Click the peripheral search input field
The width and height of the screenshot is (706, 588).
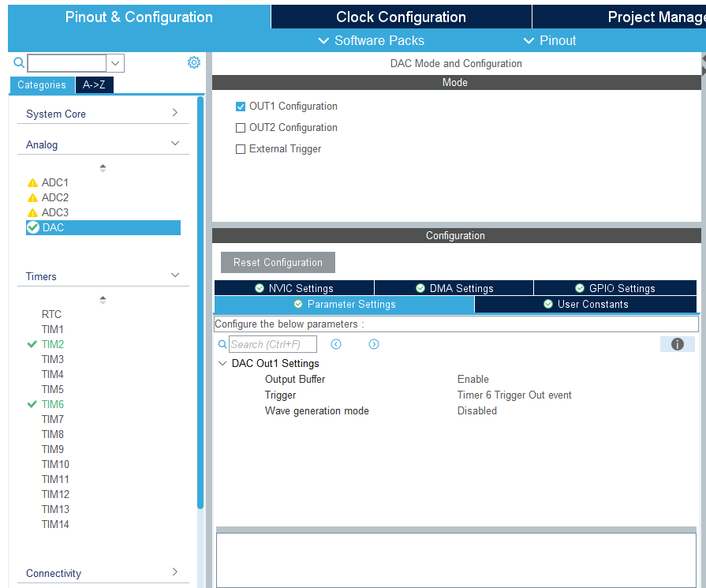66,63
